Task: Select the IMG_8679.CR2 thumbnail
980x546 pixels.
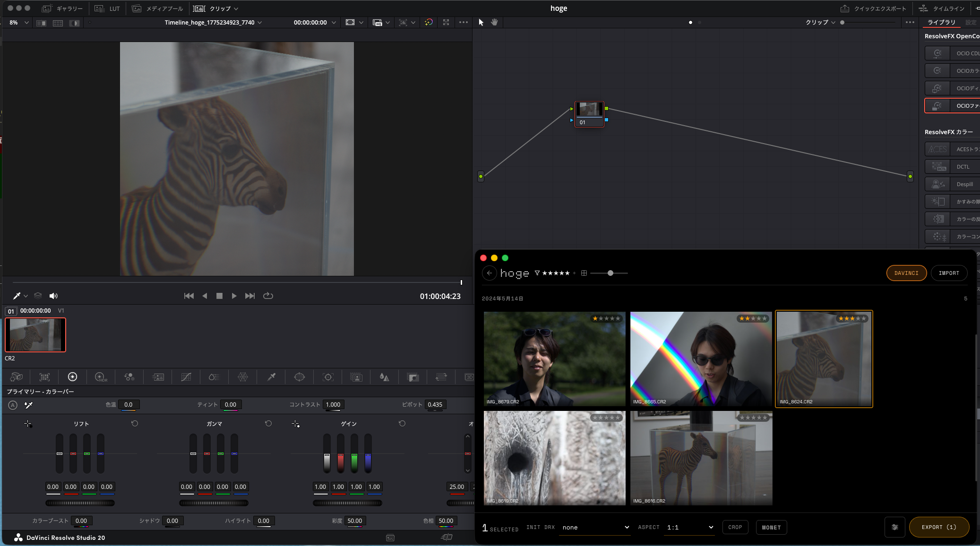Action: click(554, 358)
